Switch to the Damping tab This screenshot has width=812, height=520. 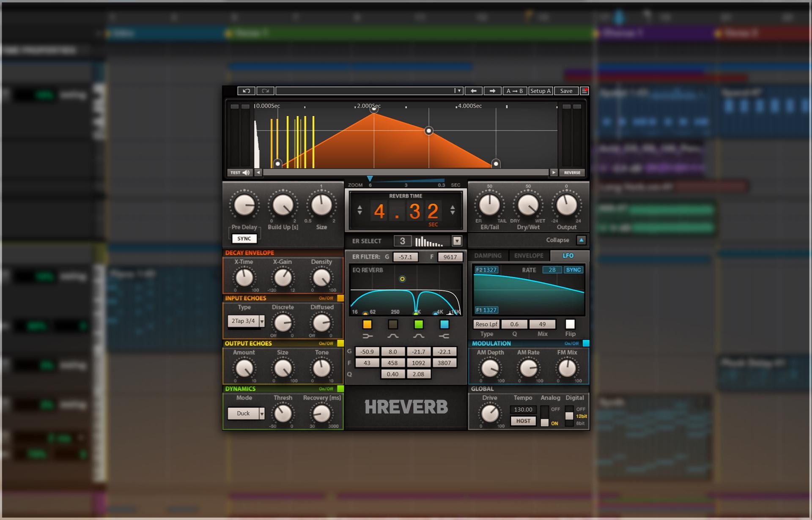(488, 256)
